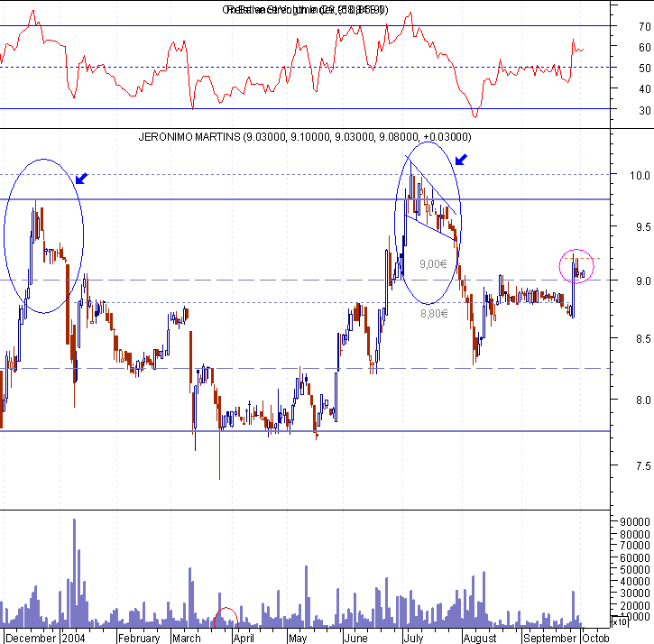
Task: Click the February month label
Action: tap(139, 639)
